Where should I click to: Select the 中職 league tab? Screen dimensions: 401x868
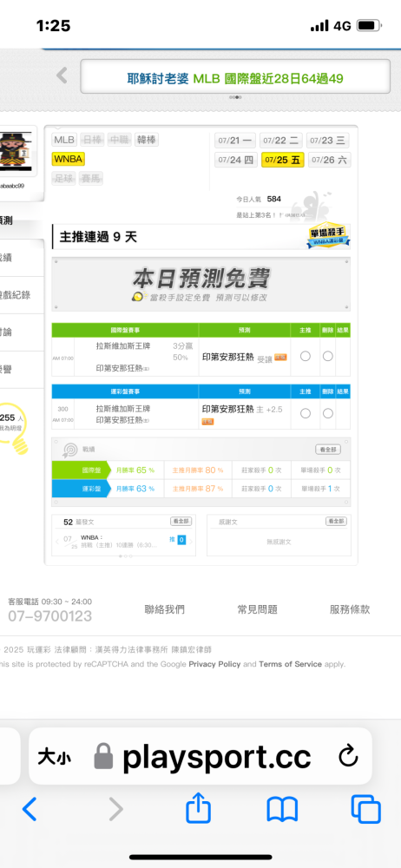tap(119, 140)
